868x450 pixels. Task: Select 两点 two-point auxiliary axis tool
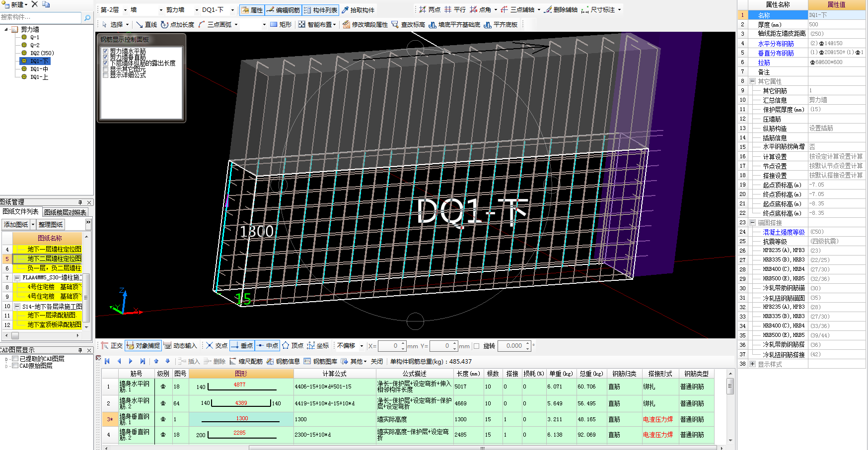[x=430, y=9]
